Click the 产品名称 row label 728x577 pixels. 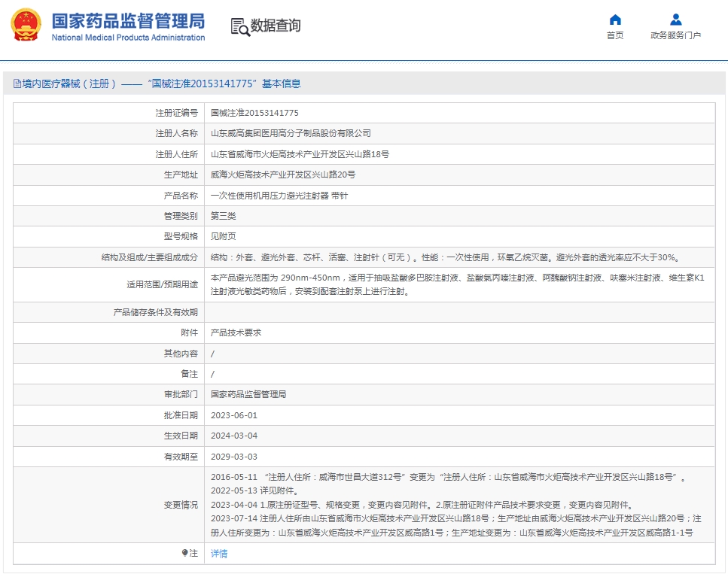pos(181,196)
